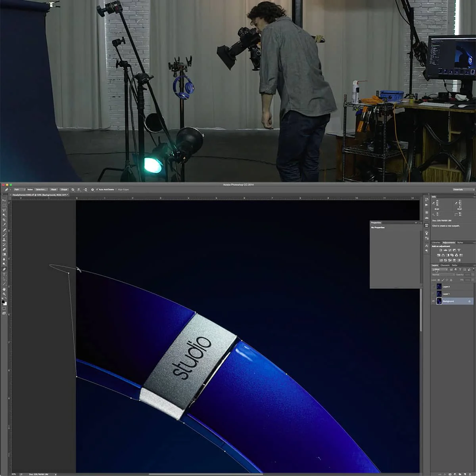Open the Curves adjustment icon
Viewport: 476px width, 476px height.
pyautogui.click(x=449, y=250)
